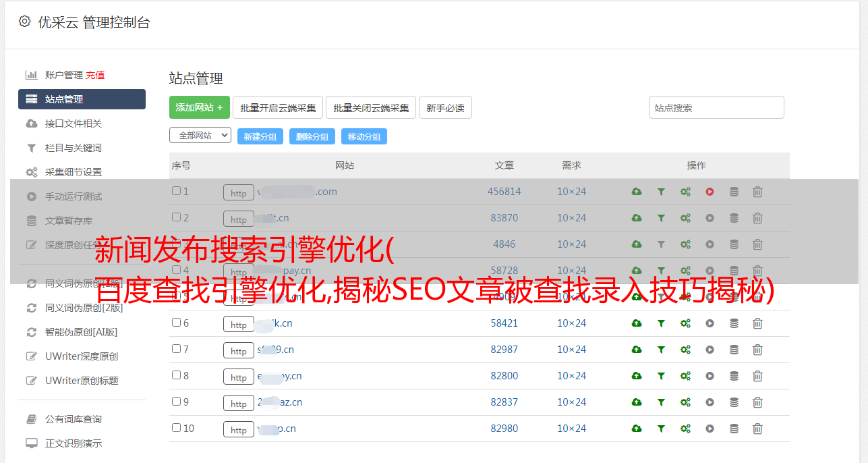The height and width of the screenshot is (463, 868).
Task: Delete site in row 1 with trash icon
Action: point(757,192)
